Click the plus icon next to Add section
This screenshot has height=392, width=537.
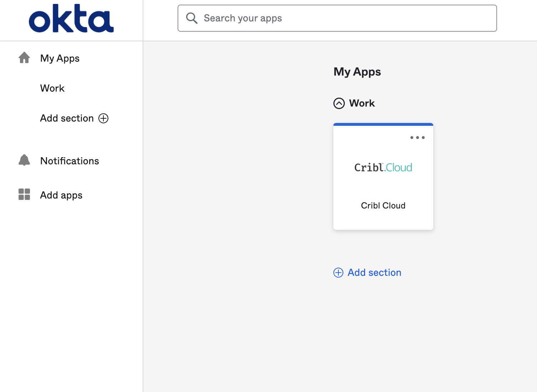[x=103, y=118]
